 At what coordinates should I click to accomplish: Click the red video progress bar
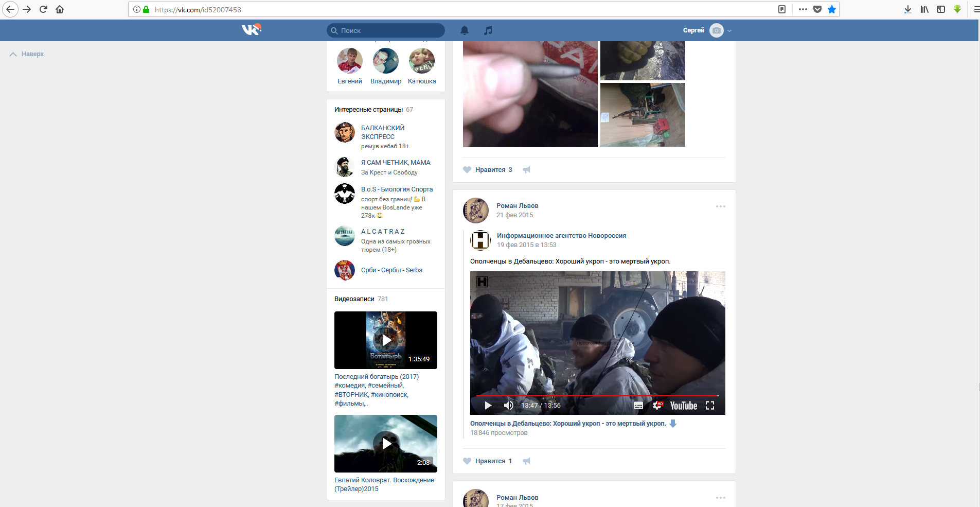click(x=597, y=395)
